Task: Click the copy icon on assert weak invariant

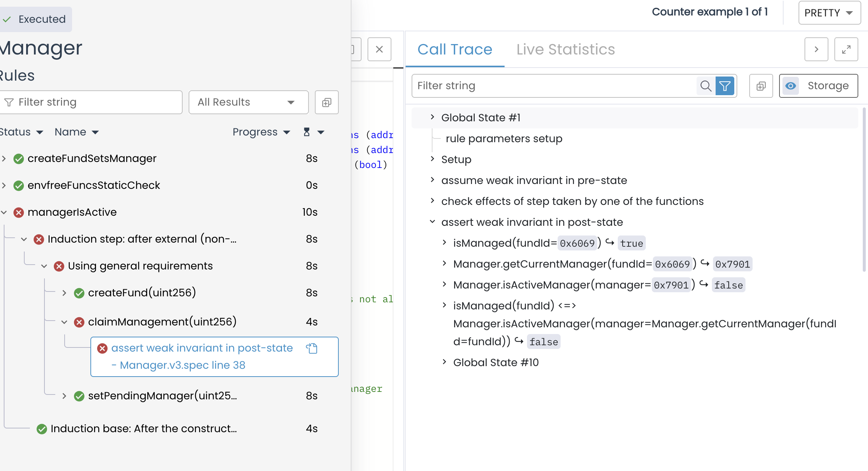Action: click(x=311, y=348)
